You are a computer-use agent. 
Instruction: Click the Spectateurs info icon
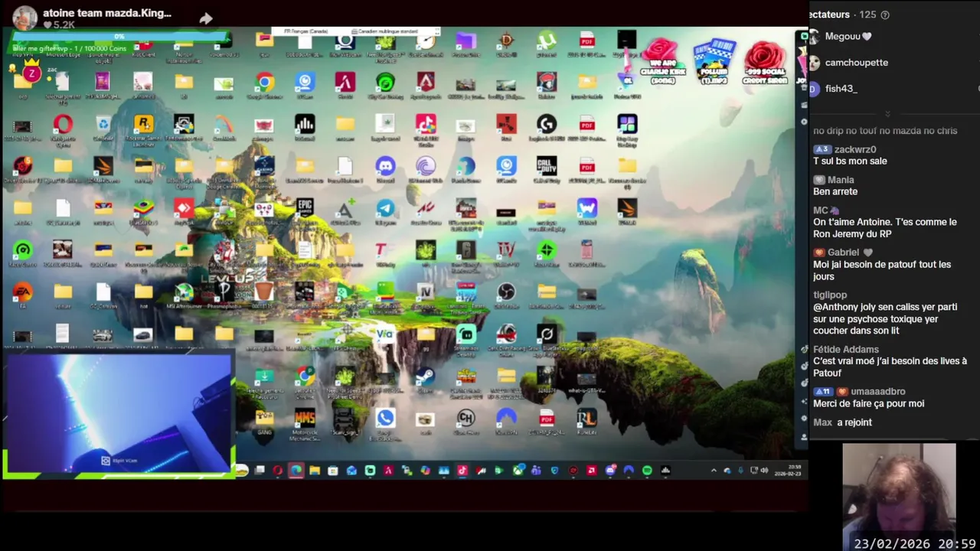click(x=885, y=15)
